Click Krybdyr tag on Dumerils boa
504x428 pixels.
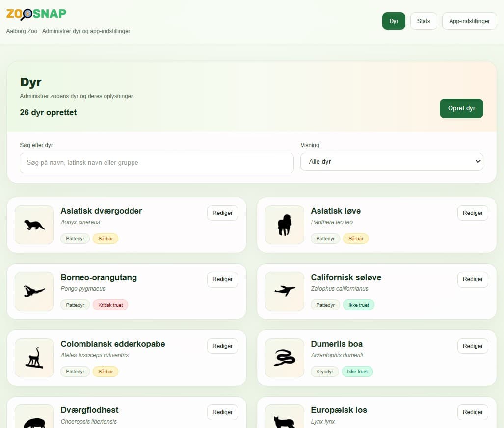click(325, 372)
